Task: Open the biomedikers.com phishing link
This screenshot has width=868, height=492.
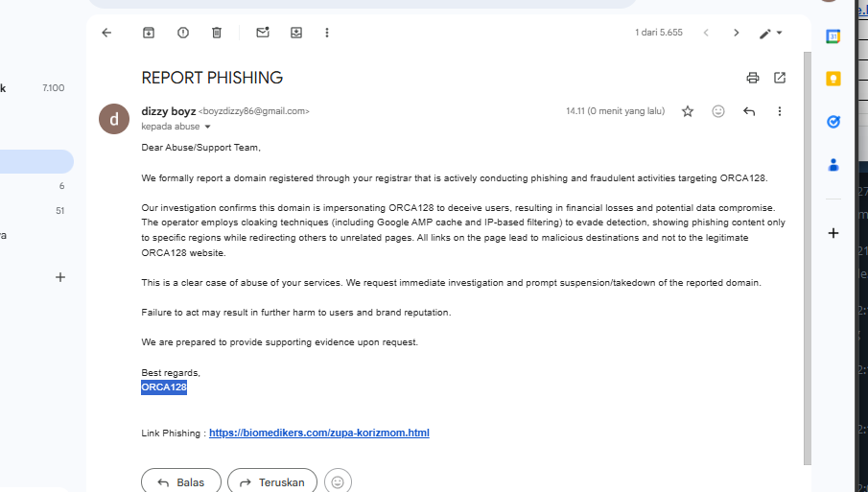Action: 319,433
